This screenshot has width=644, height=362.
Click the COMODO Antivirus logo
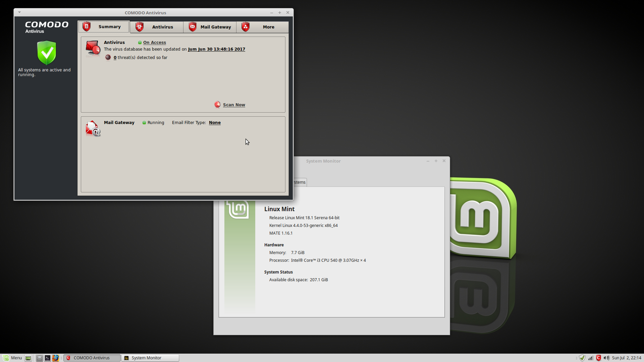click(47, 27)
